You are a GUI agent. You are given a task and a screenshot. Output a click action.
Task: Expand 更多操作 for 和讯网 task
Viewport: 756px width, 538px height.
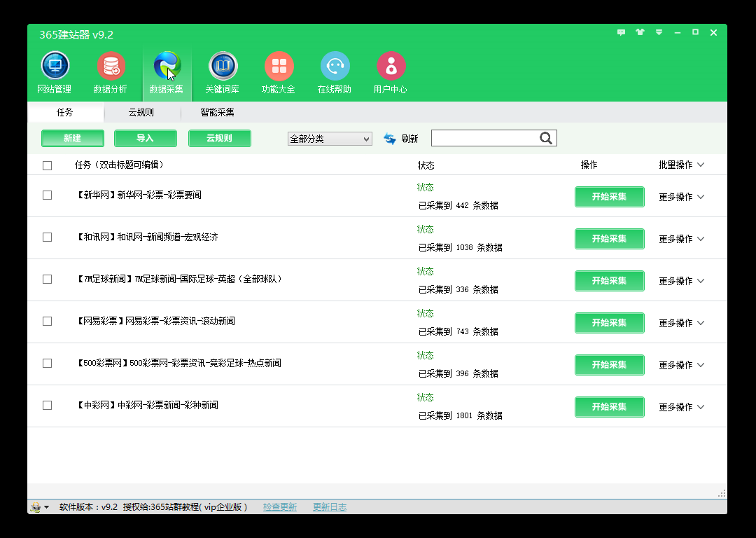pyautogui.click(x=681, y=239)
